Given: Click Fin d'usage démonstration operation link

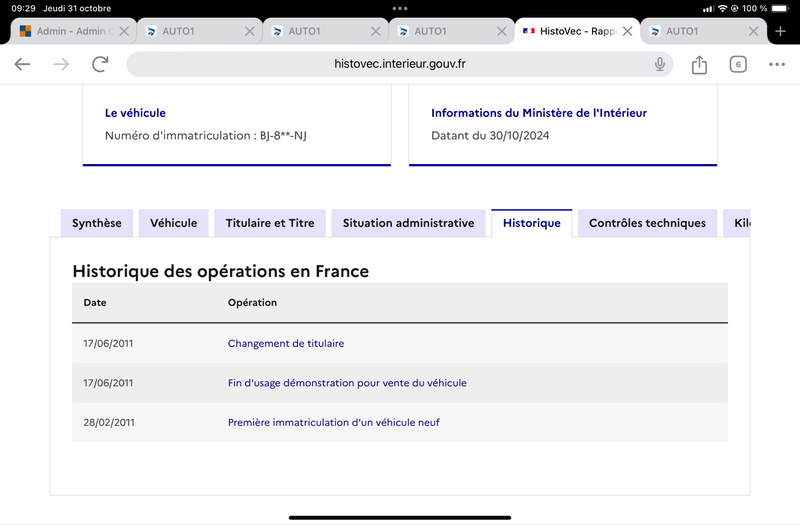Looking at the screenshot, I should point(347,383).
